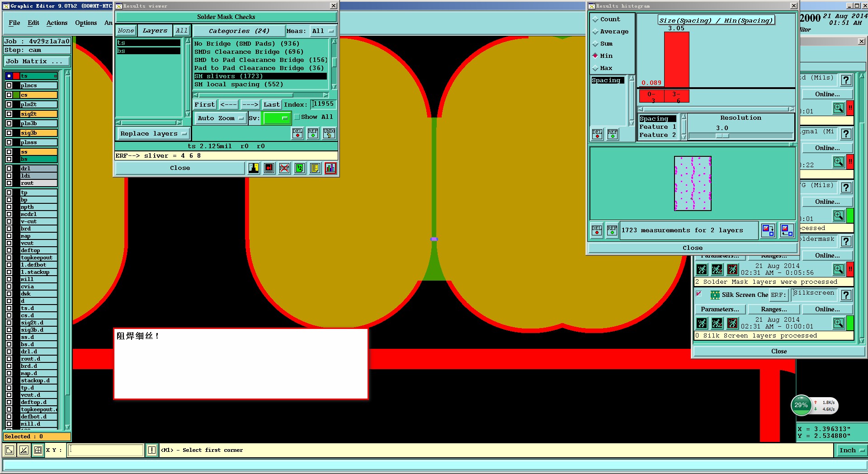Click the DEL icon in Results viewer
The image size is (868, 474).
point(297,133)
